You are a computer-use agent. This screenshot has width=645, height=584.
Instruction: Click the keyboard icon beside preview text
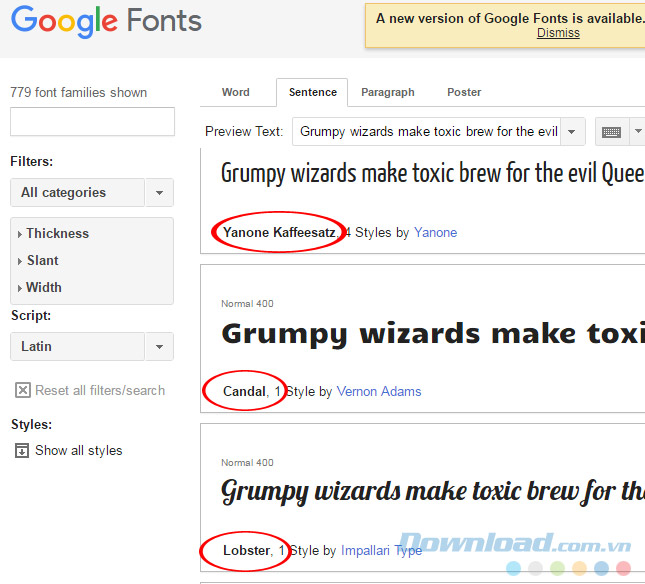tap(612, 132)
